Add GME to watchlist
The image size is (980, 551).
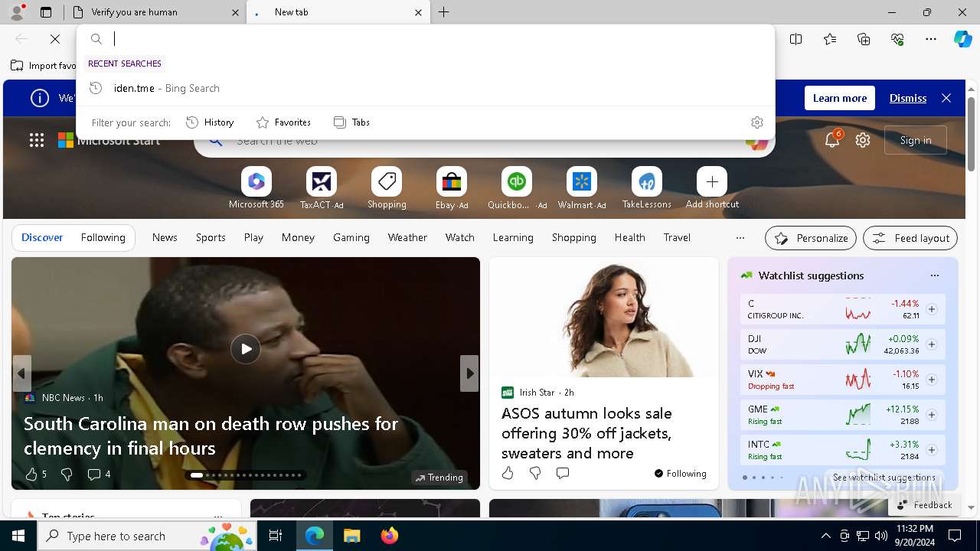(932, 415)
